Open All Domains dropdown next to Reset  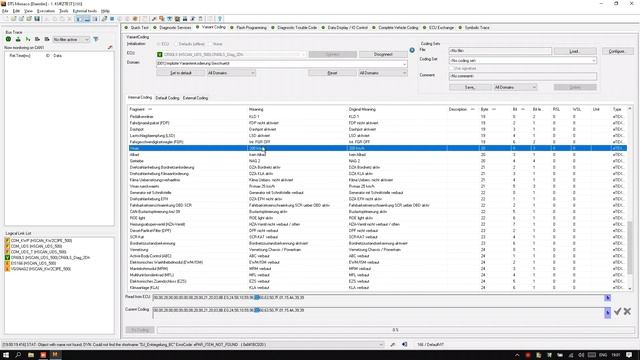tap(382, 73)
